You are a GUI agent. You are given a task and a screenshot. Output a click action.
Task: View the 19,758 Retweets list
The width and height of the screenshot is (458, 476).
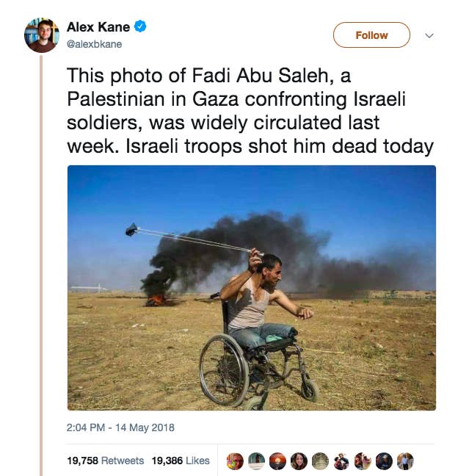point(105,461)
